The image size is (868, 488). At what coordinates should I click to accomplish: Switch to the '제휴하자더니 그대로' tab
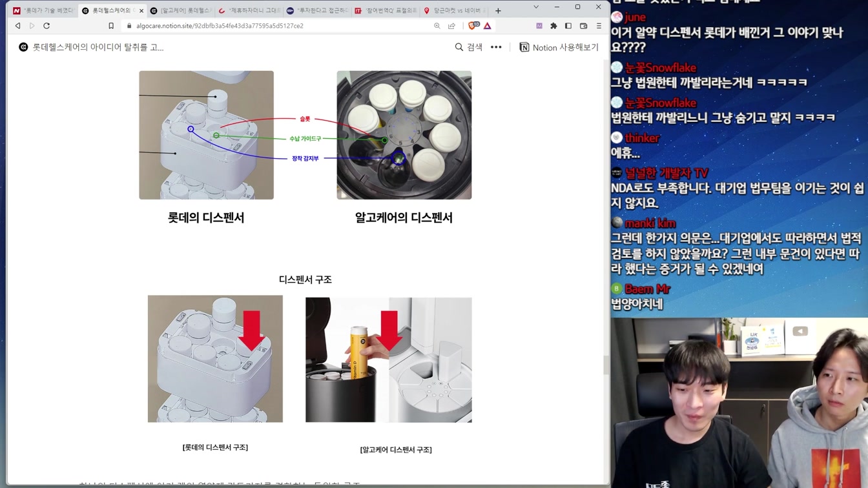(x=249, y=10)
